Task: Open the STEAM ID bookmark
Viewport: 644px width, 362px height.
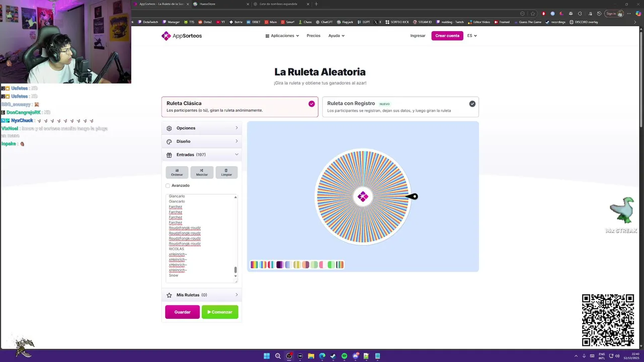Action: (422, 22)
